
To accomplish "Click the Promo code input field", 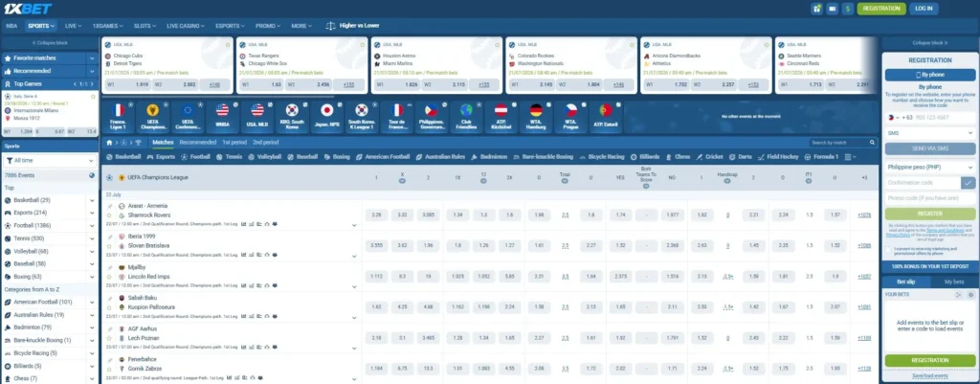I will point(930,198).
